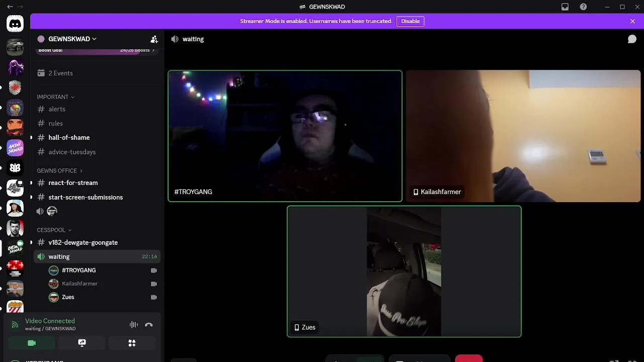Open the red shield server icon
This screenshot has height=362, width=644.
coord(15,87)
